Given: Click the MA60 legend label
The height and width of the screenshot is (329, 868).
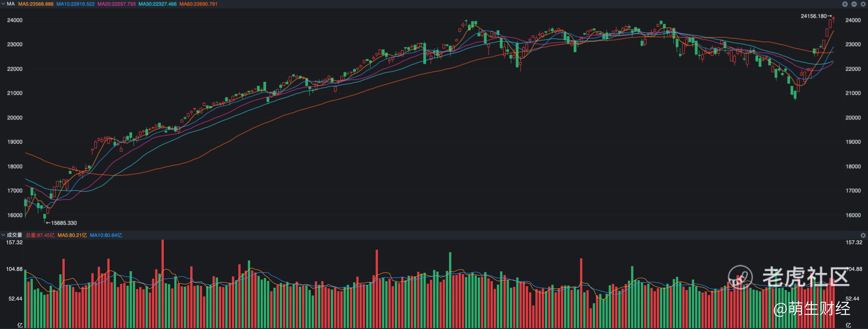Looking at the screenshot, I should tap(198, 4).
